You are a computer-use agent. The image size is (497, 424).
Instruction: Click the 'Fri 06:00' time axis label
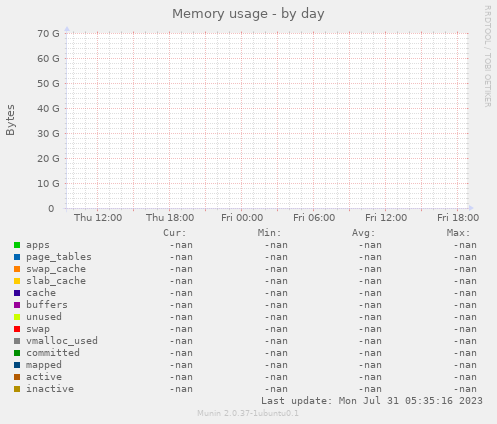pos(314,218)
